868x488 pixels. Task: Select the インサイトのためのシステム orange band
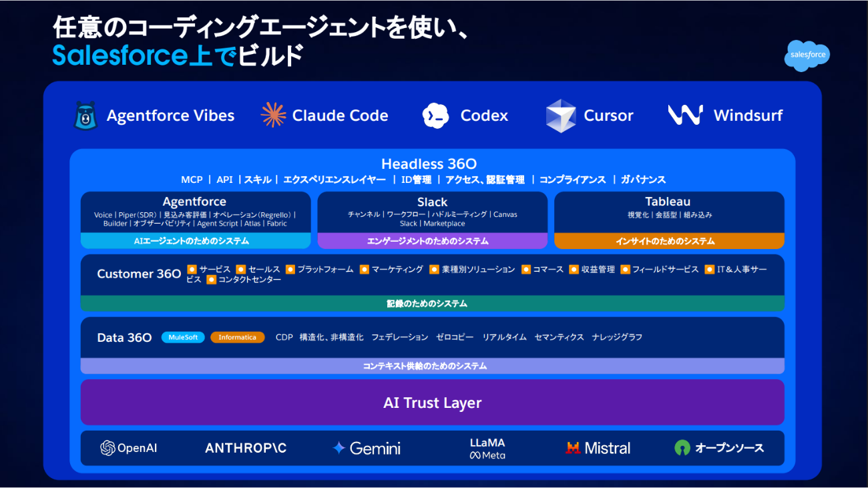coord(669,241)
